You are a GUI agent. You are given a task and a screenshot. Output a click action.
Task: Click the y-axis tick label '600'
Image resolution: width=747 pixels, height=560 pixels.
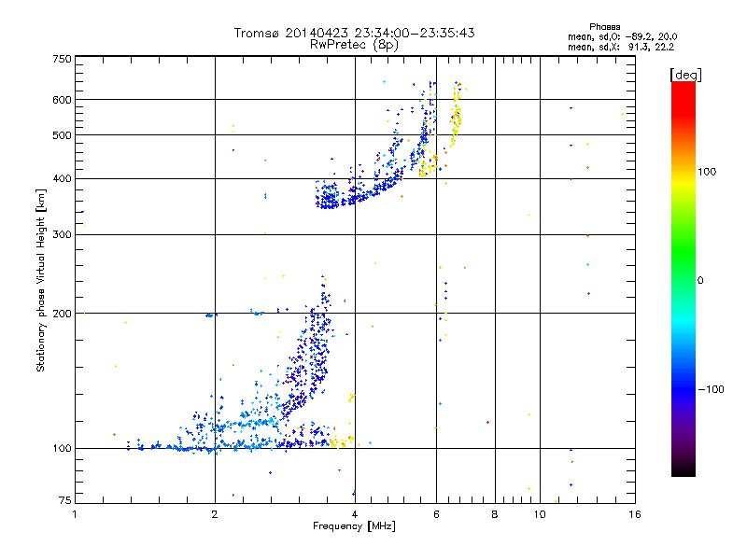(x=62, y=100)
